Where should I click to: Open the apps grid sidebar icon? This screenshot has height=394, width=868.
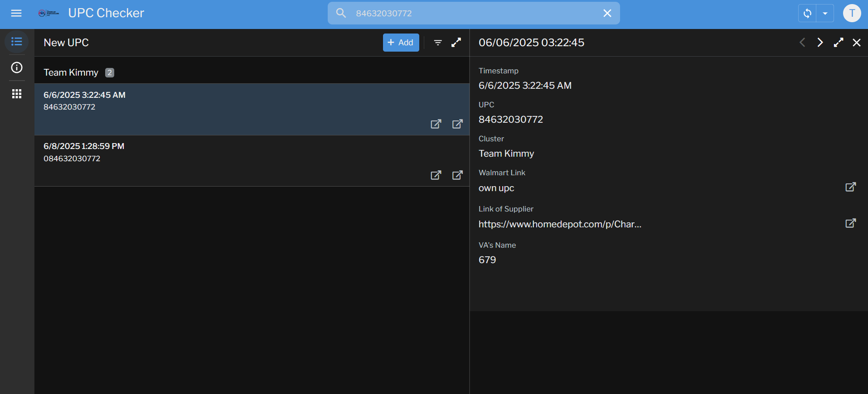(17, 94)
